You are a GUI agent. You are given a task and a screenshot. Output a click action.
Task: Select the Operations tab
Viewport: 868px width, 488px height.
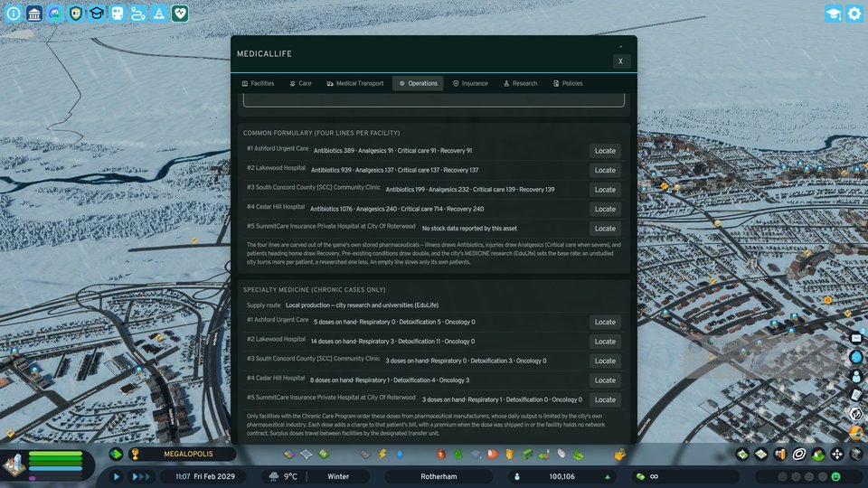click(x=418, y=83)
